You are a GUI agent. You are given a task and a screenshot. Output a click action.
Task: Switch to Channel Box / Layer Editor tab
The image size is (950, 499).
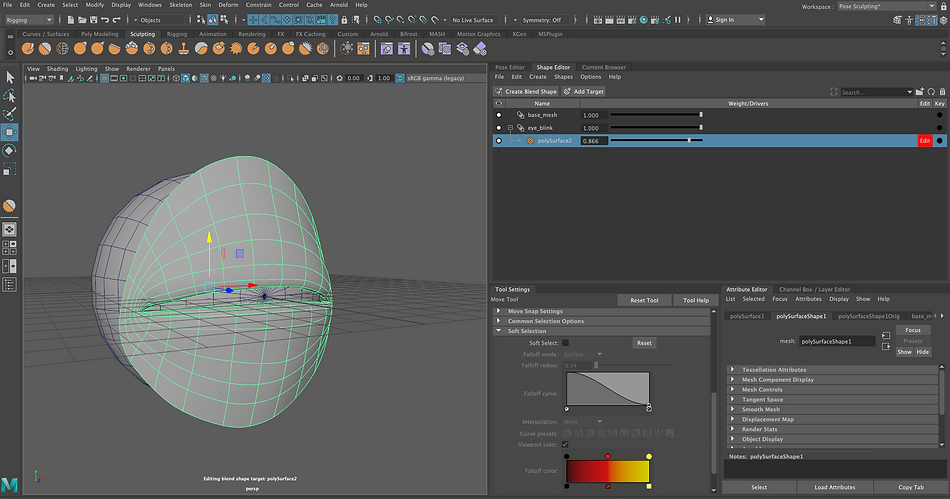click(814, 289)
